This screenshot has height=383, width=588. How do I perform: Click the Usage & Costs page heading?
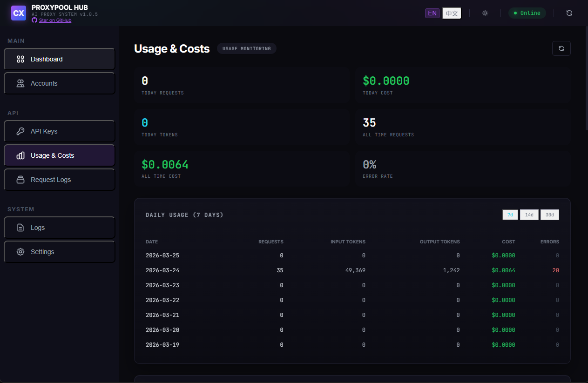click(x=172, y=48)
